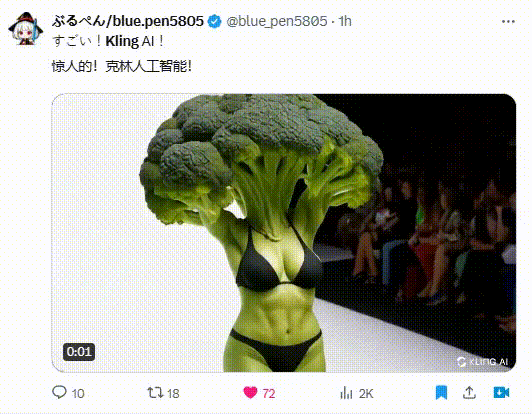This screenshot has height=414, width=532.
Task: Remove the bookmark using the blue bookmark icon
Action: [x=441, y=393]
